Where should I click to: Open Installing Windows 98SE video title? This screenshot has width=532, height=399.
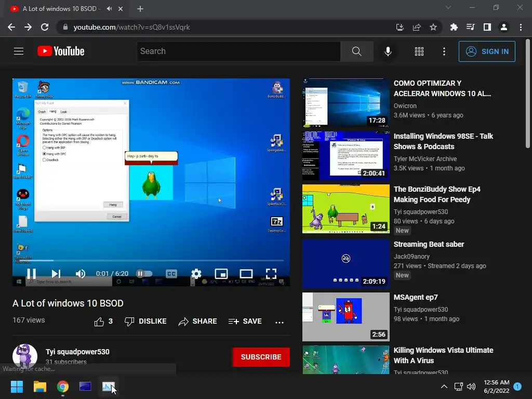(443, 141)
